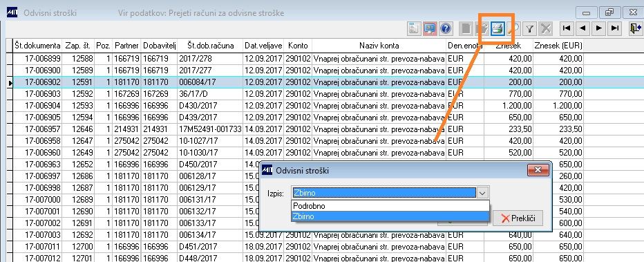
Task: Click the Zap. št. column header
Action: pos(79,46)
